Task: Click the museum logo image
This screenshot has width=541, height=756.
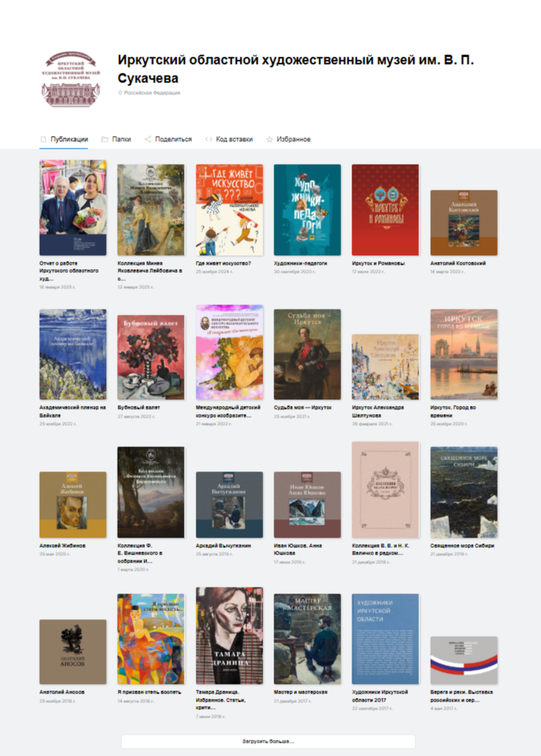Action: coord(71,79)
